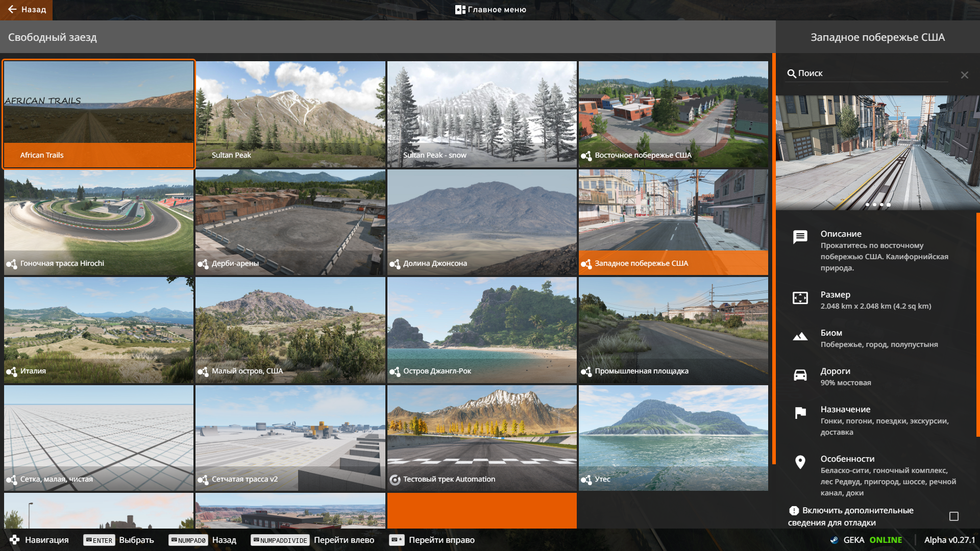
Task: Choose the Гоночная трасса Hirochi map
Action: 99,222
